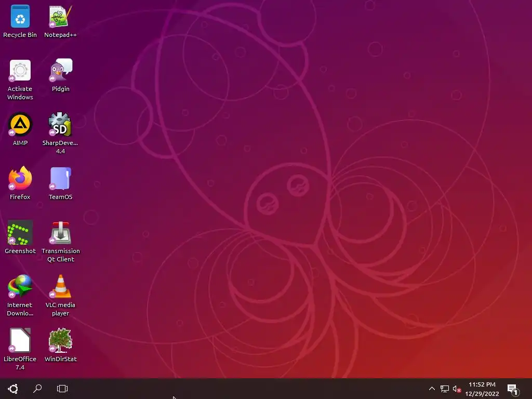Click the network status tray icon

pos(445,389)
